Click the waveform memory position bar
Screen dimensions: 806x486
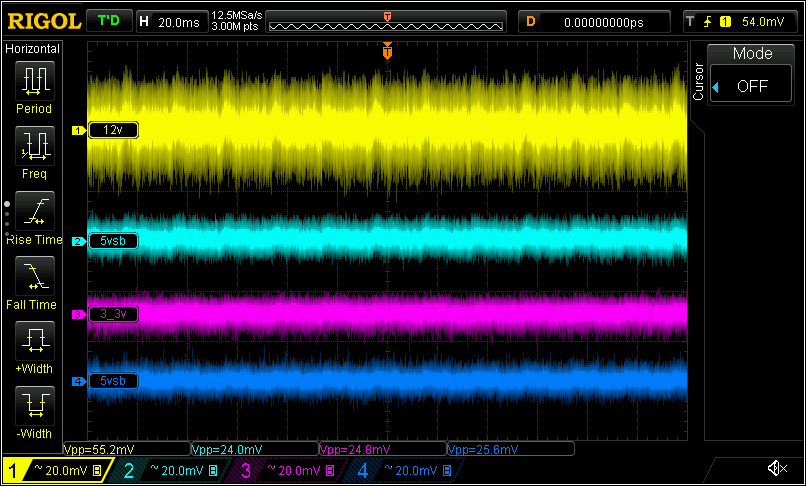(386, 22)
